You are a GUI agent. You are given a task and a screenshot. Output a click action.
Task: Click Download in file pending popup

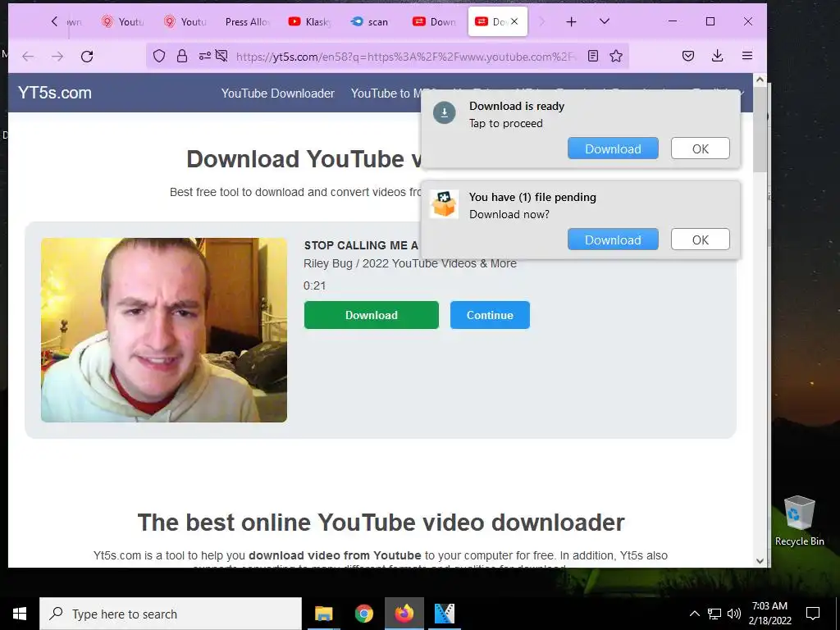[x=613, y=240]
